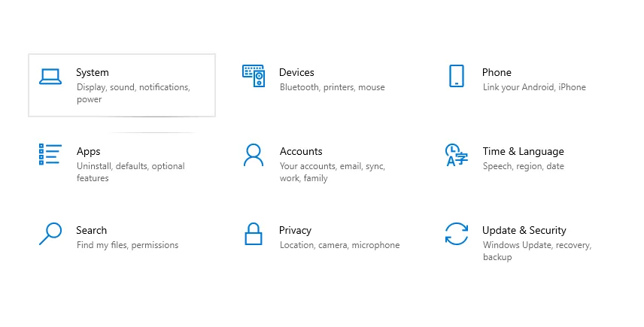This screenshot has width=644, height=327.
Task: Select the Update & Security title
Action: point(524,231)
